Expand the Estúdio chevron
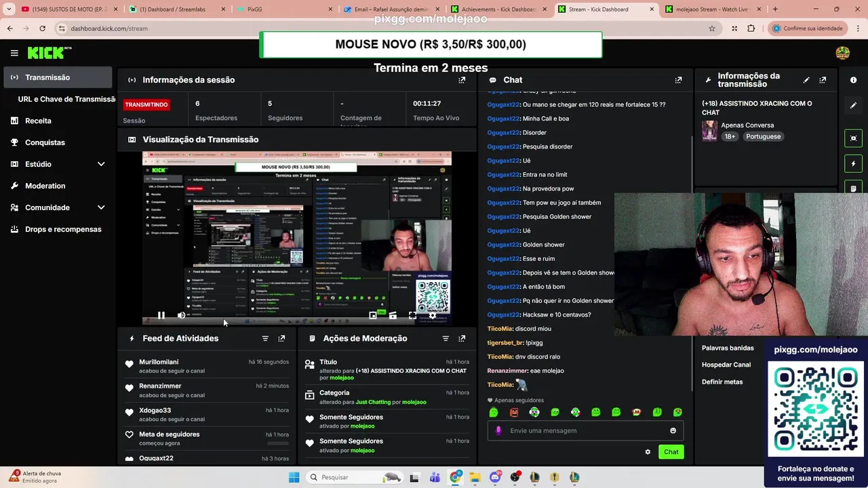868x488 pixels. (101, 164)
